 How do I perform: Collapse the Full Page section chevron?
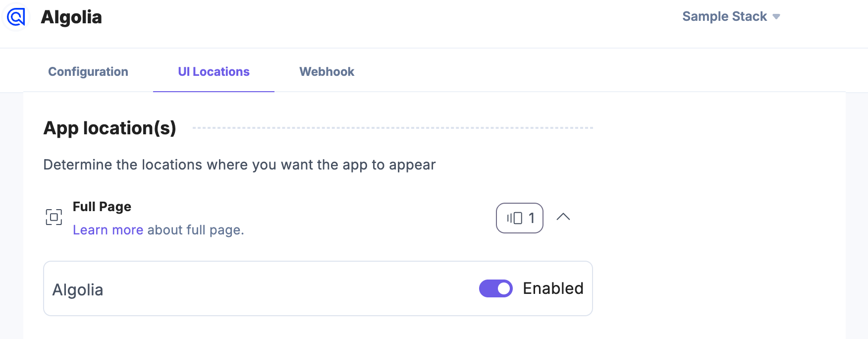(x=563, y=217)
